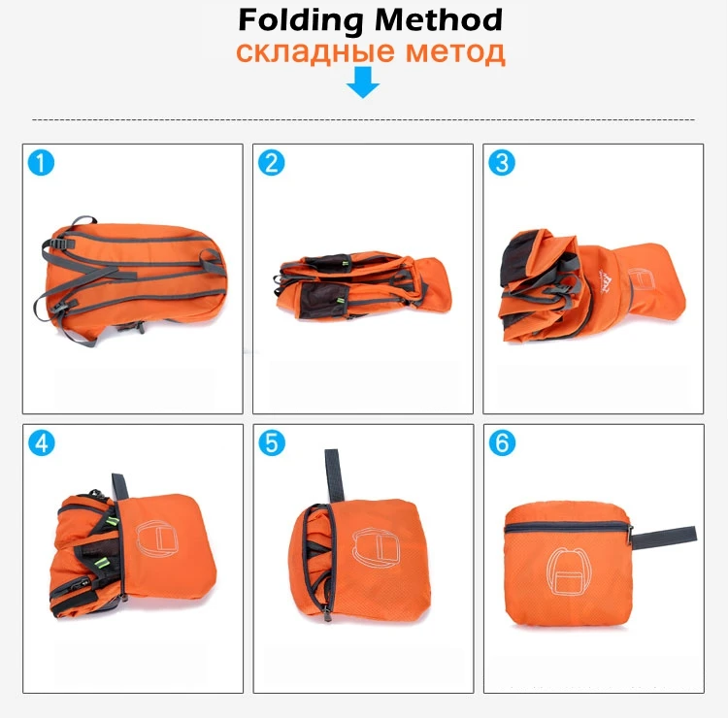The width and height of the screenshot is (728, 718).
Task: Click the blue number 3 badge
Action: pos(502,163)
